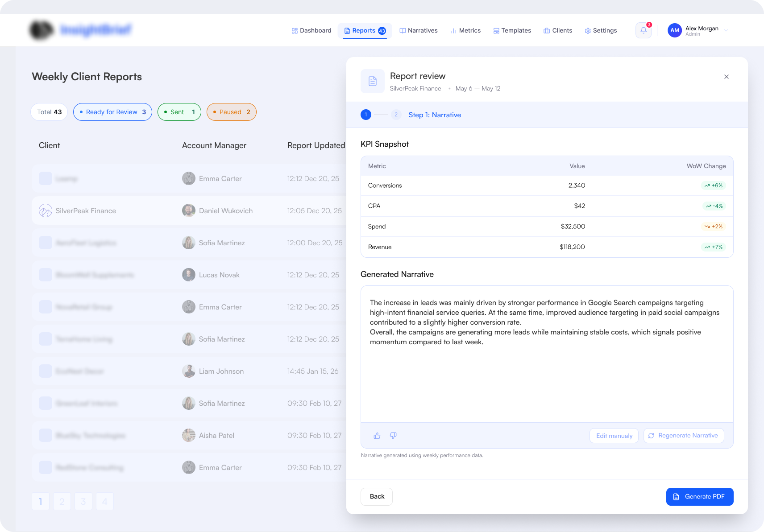The height and width of the screenshot is (532, 764).
Task: Open Templates from the navigation bar
Action: (512, 30)
